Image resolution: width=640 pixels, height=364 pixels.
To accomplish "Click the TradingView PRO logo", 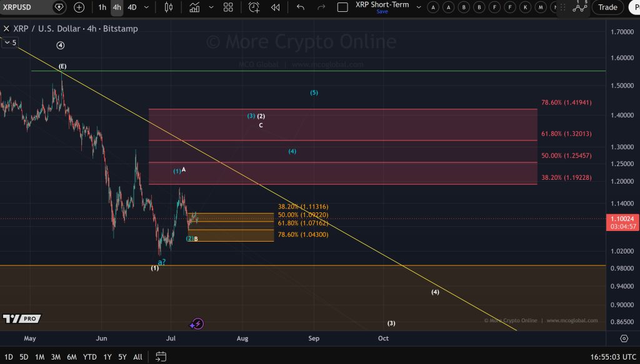I will pos(22,319).
